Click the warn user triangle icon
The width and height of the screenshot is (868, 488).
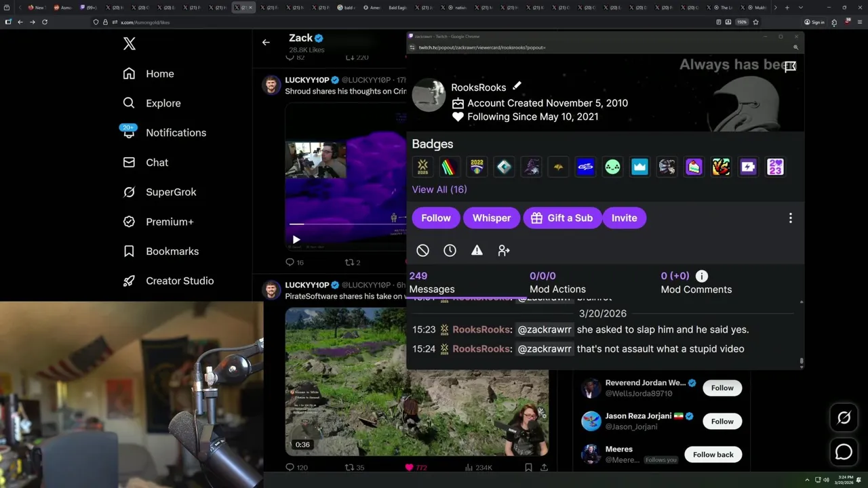click(477, 251)
